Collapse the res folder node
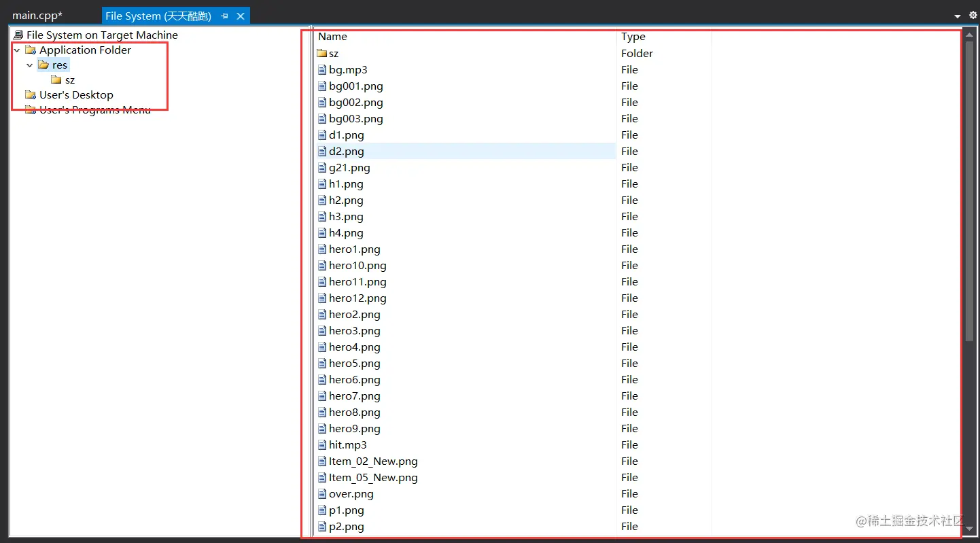The image size is (980, 543). [x=29, y=65]
